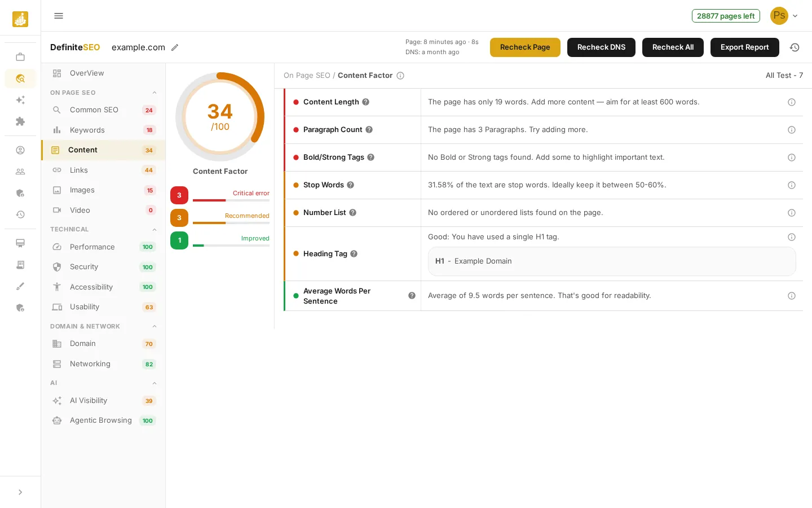Open Agentic Browsing in the sidebar
The height and width of the screenshot is (508, 812).
(x=104, y=421)
